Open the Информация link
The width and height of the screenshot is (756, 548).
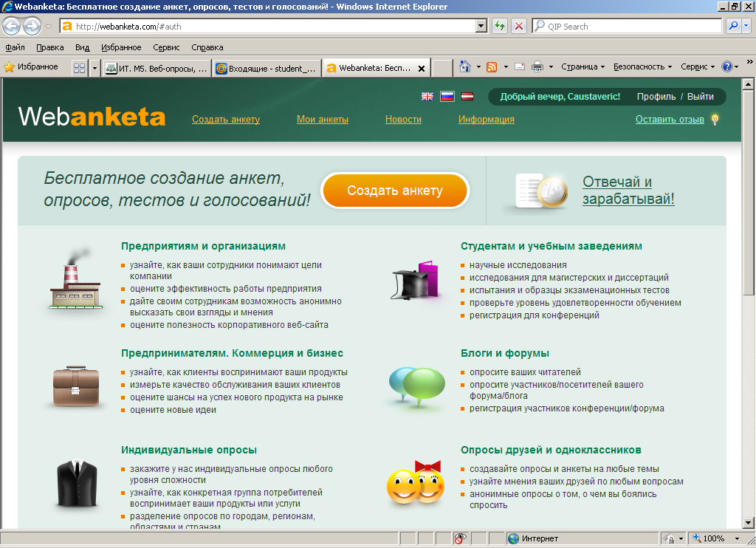tap(486, 119)
